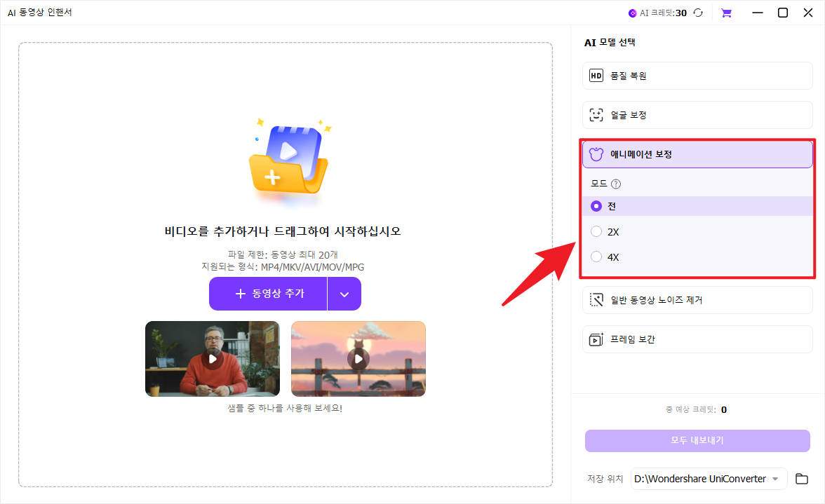Screen dimensions: 825x504
Task: Play the man in red sweater sample
Action: tap(213, 359)
